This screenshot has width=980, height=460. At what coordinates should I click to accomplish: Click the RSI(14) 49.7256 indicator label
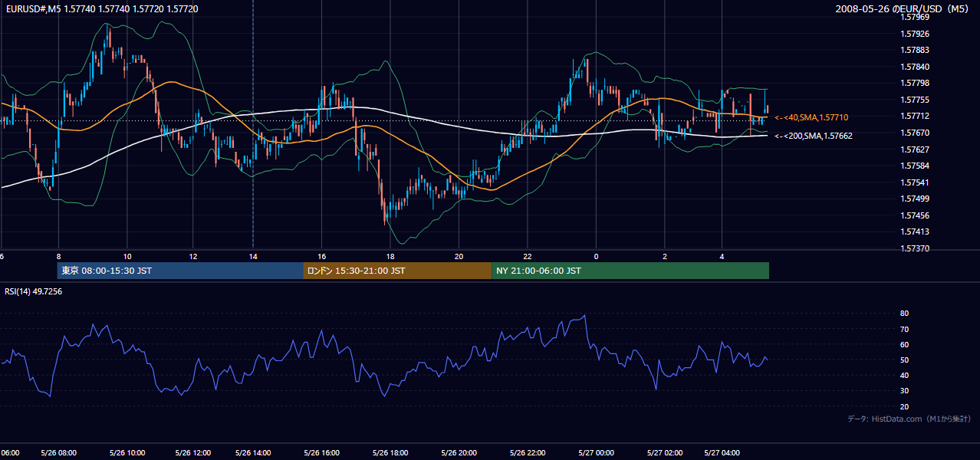click(x=33, y=291)
